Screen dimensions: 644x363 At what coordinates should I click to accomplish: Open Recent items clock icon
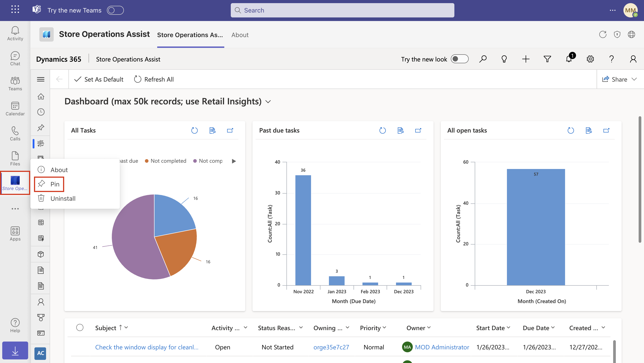(41, 112)
